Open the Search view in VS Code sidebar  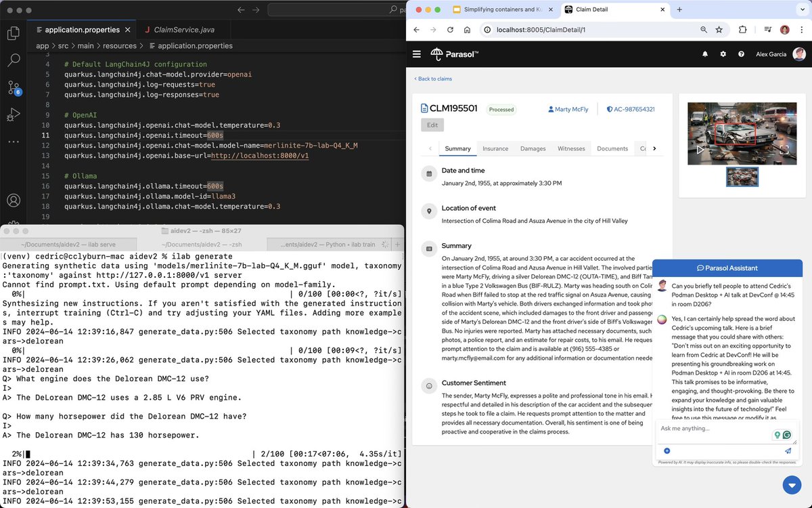click(15, 60)
